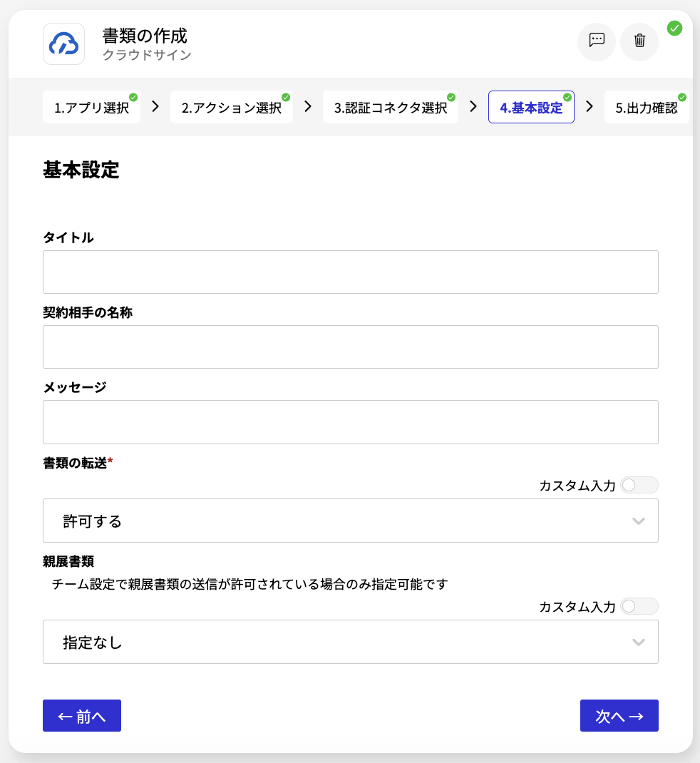
Task: Open the comment speech-bubble icon
Action: (597, 41)
